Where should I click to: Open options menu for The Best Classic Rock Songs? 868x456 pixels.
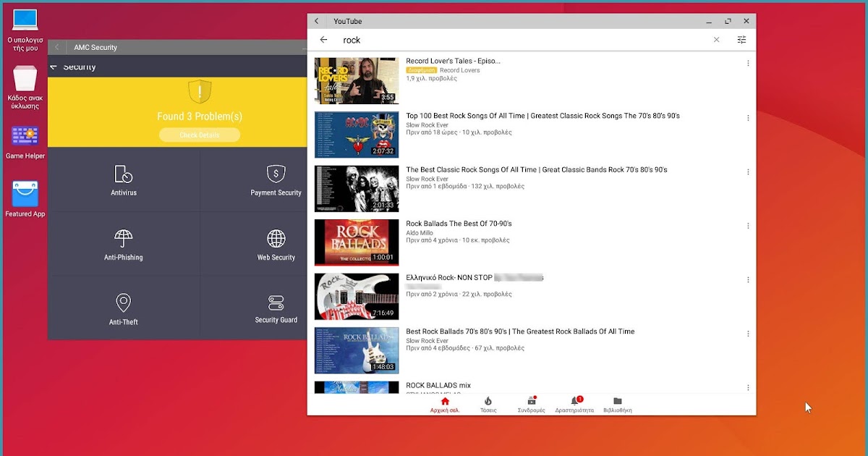tap(748, 172)
